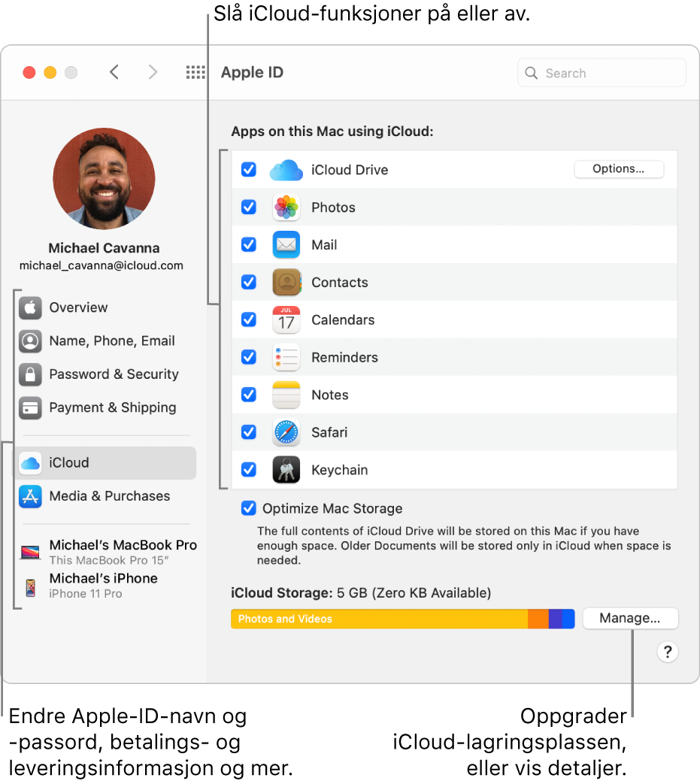Select Name, Phone, Email in sidebar
The width and height of the screenshot is (700, 784).
106,341
